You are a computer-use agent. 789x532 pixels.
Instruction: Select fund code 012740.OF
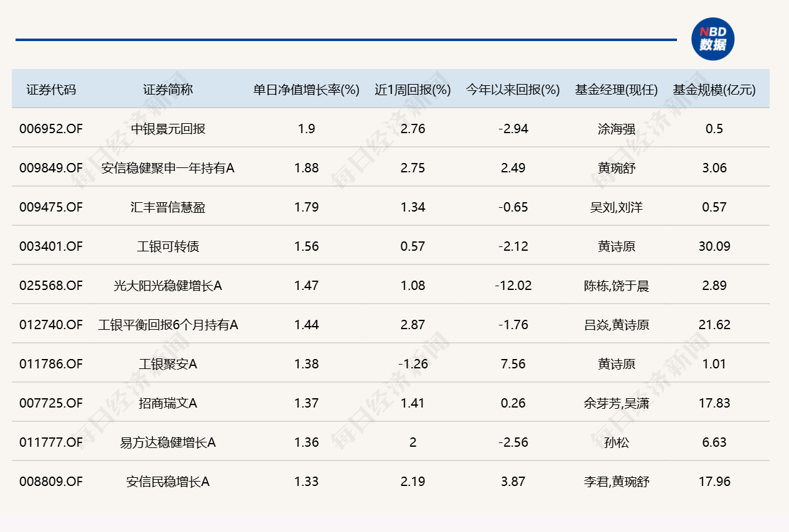pyautogui.click(x=51, y=325)
